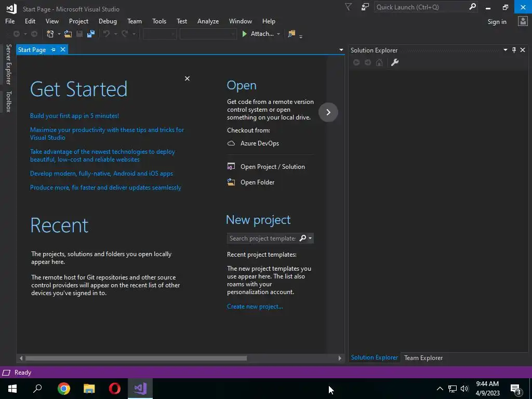
Task: Click the New Project toolbar icon
Action: coord(50,34)
